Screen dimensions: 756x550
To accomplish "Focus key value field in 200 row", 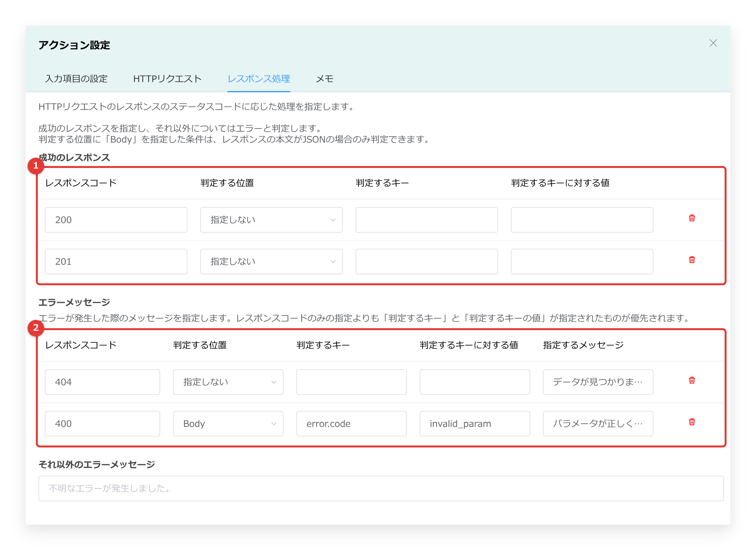I will click(x=582, y=220).
